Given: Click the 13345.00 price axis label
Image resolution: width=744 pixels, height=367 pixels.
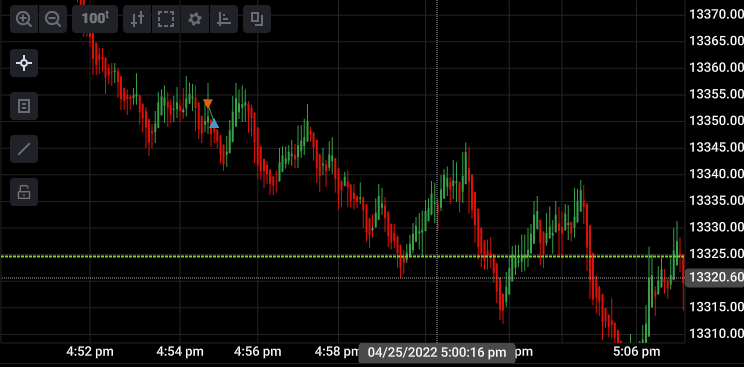Looking at the screenshot, I should [x=716, y=148].
